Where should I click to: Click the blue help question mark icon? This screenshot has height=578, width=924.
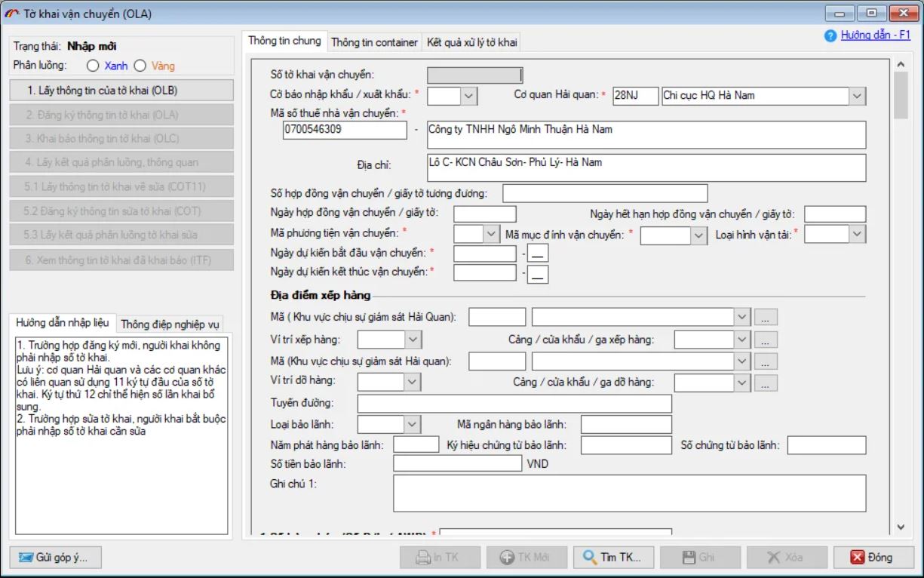coord(830,35)
